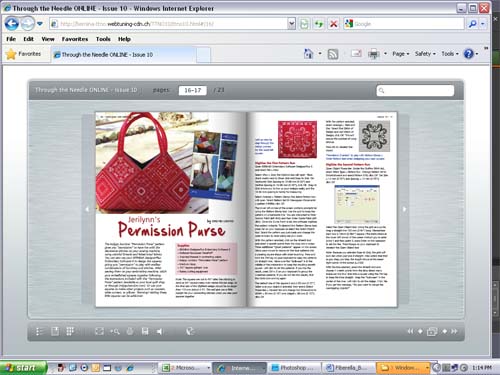Click the Internet Explorer quick launch icon
The width and height of the screenshot is (500, 375).
pos(130,368)
